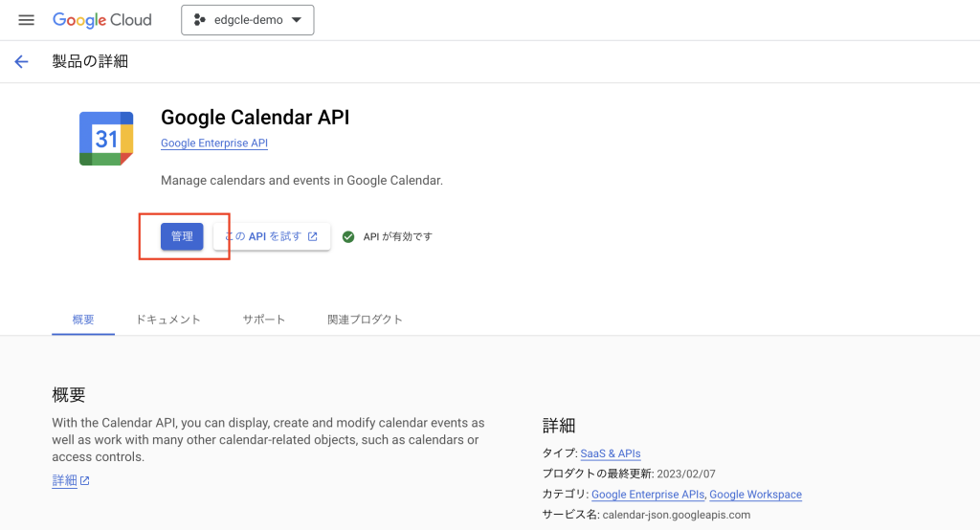980x530 pixels.
Task: Open the Google Enterprise API link under the title
Action: [214, 144]
